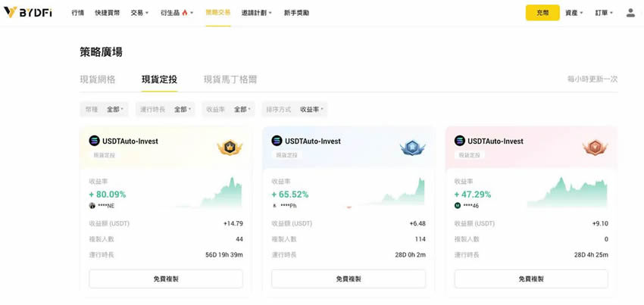Click the bronze rank badge
Image resolution: width=644 pixels, height=305 pixels.
click(x=595, y=148)
